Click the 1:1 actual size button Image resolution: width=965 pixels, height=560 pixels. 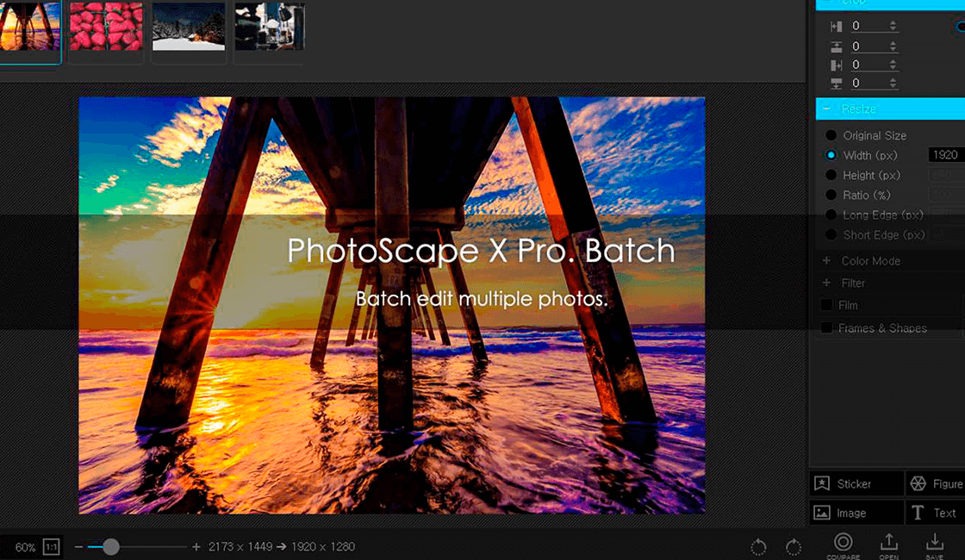[51, 546]
